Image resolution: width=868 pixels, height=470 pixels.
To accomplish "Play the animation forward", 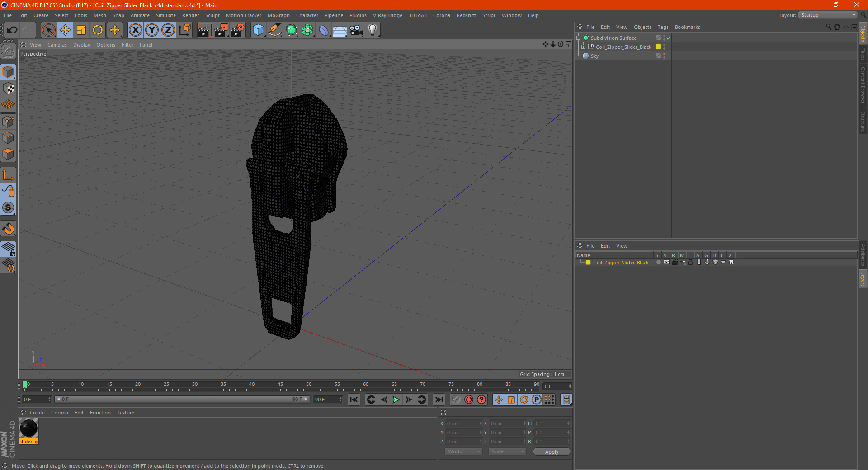I will pyautogui.click(x=396, y=399).
